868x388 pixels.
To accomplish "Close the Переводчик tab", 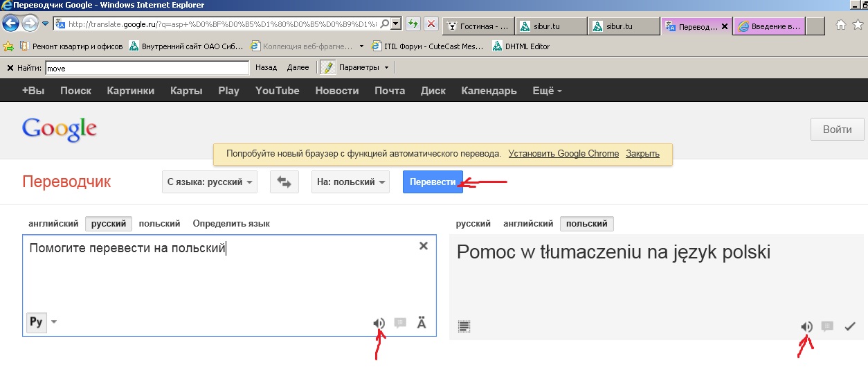I will [x=725, y=26].
